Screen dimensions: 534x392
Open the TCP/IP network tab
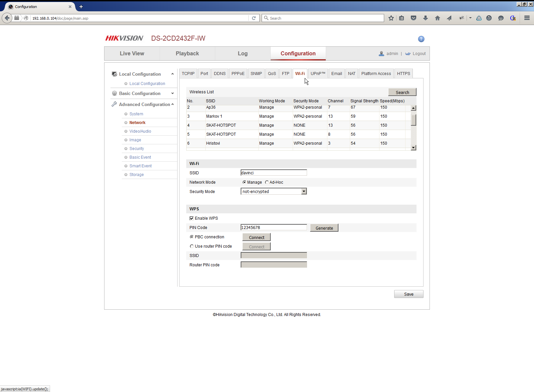coord(188,74)
